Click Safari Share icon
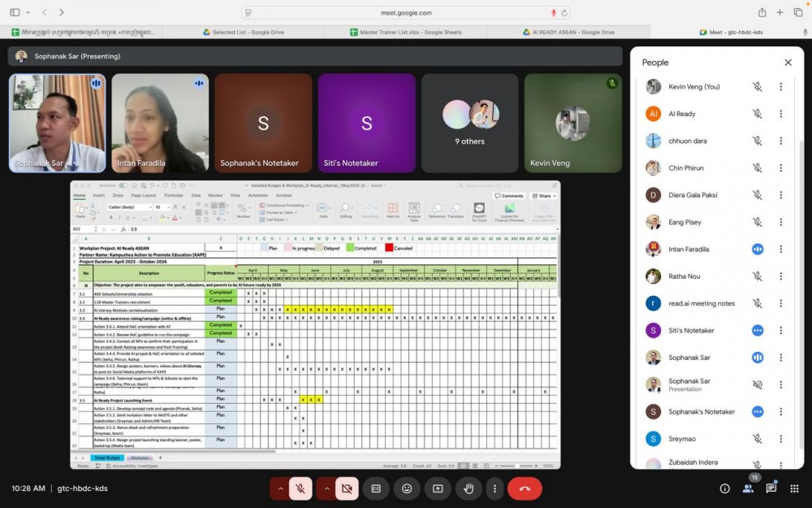 coord(762,12)
